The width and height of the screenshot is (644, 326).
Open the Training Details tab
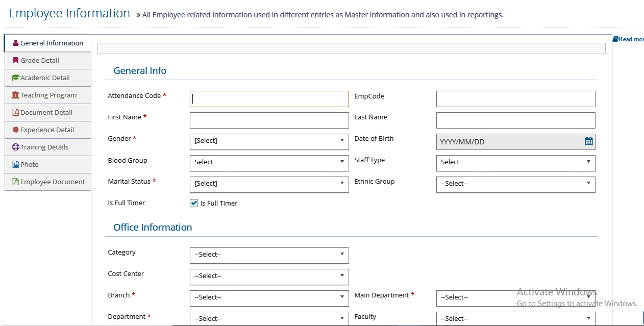point(48,147)
